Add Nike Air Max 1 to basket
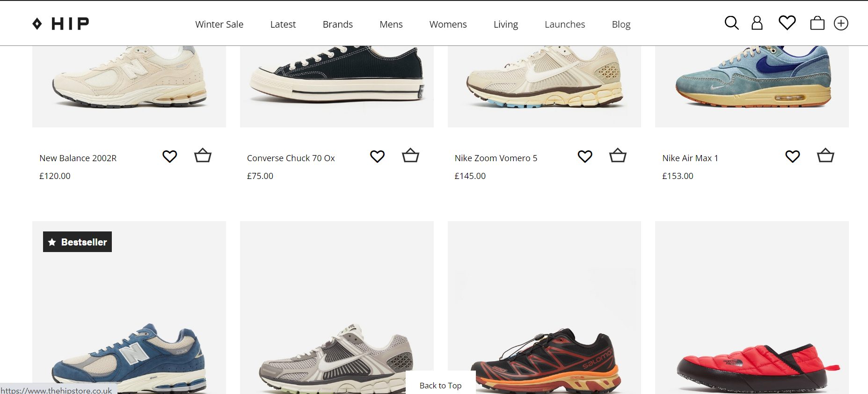 point(825,156)
